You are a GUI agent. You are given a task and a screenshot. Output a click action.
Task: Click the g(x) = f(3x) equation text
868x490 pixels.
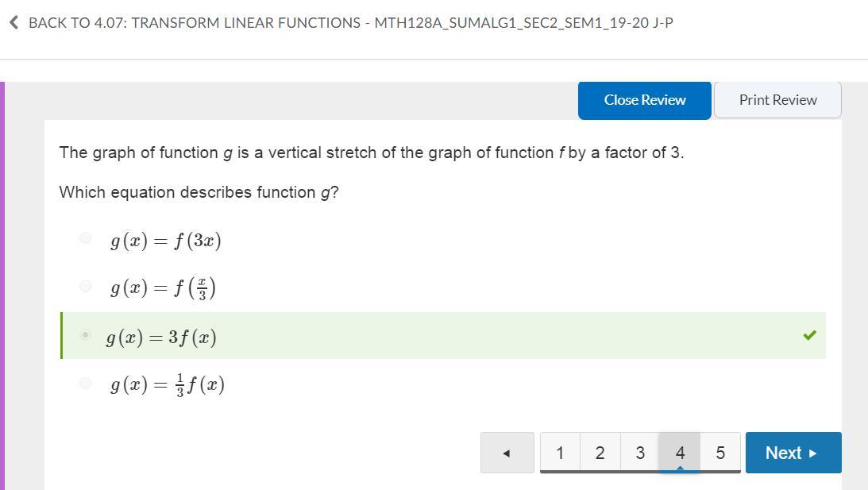(165, 240)
